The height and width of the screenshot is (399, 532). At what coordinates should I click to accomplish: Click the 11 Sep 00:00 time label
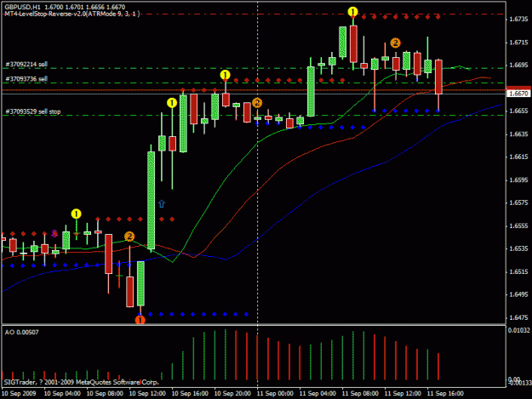click(x=275, y=394)
